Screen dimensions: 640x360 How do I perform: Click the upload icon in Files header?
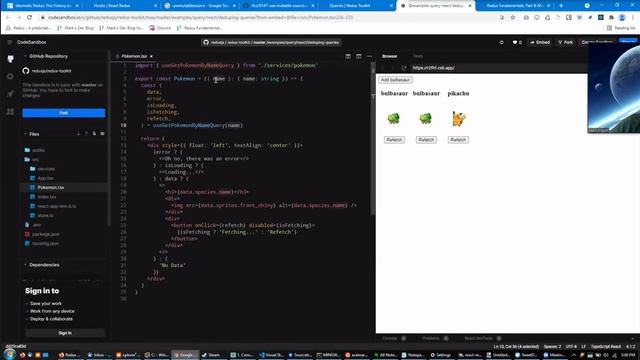pos(86,134)
